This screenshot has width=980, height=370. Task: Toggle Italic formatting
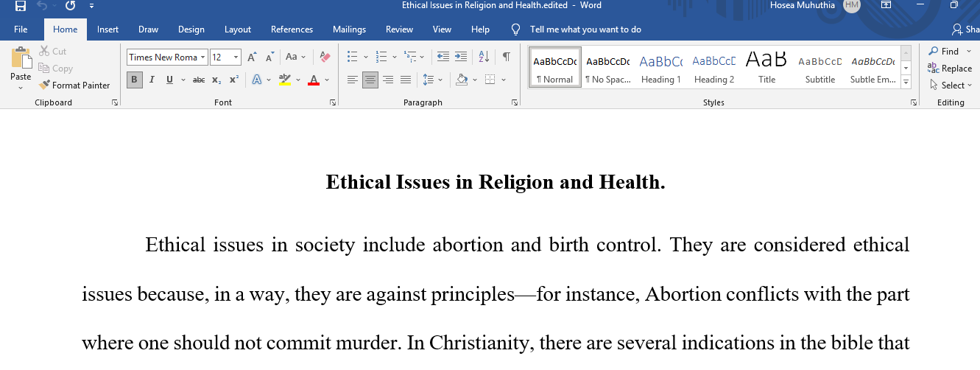[152, 80]
